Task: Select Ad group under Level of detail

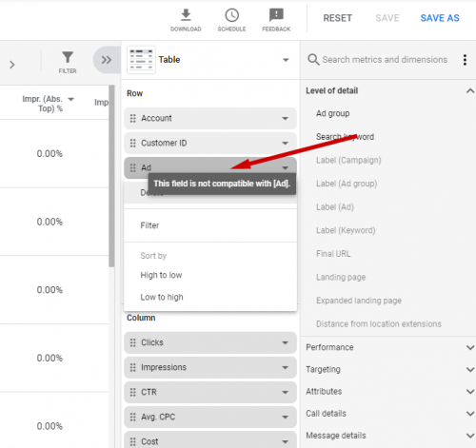Action: point(332,113)
